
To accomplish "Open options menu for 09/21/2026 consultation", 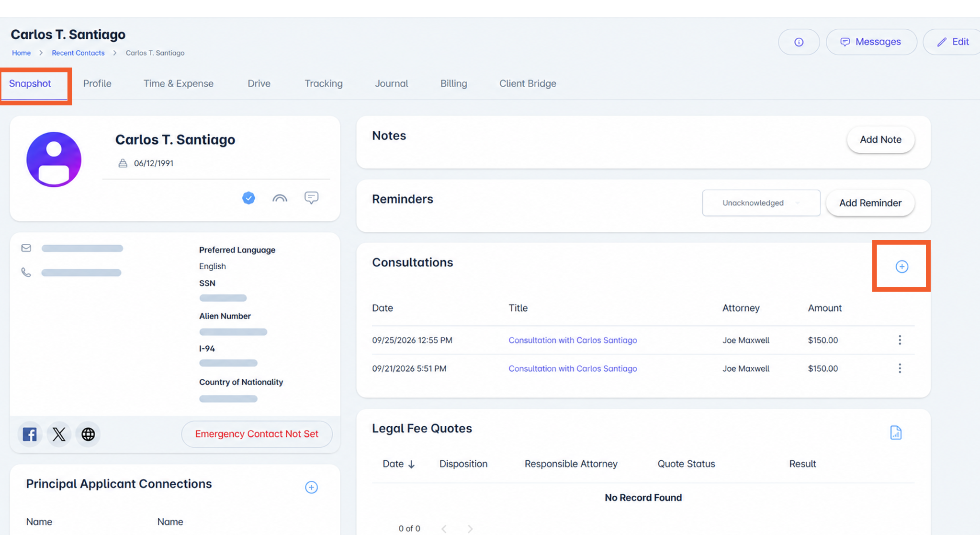I will click(x=900, y=368).
